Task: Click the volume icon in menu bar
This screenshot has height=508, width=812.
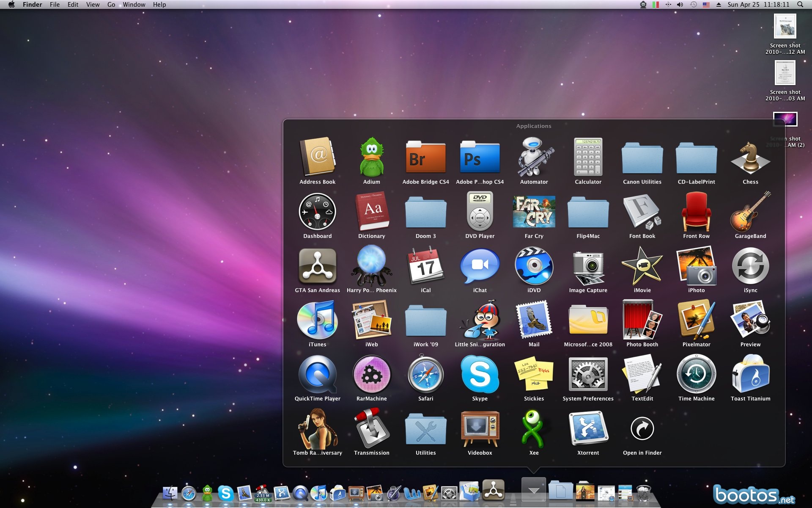Action: pos(680,5)
